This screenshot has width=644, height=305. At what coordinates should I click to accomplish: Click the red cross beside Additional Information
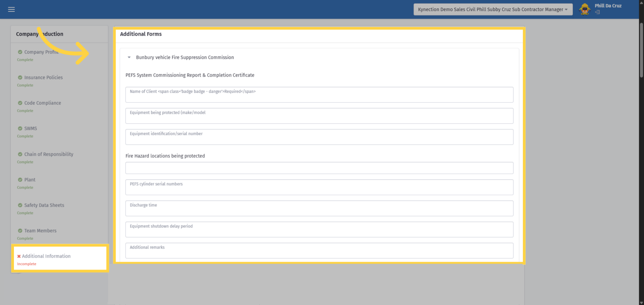tap(19, 256)
